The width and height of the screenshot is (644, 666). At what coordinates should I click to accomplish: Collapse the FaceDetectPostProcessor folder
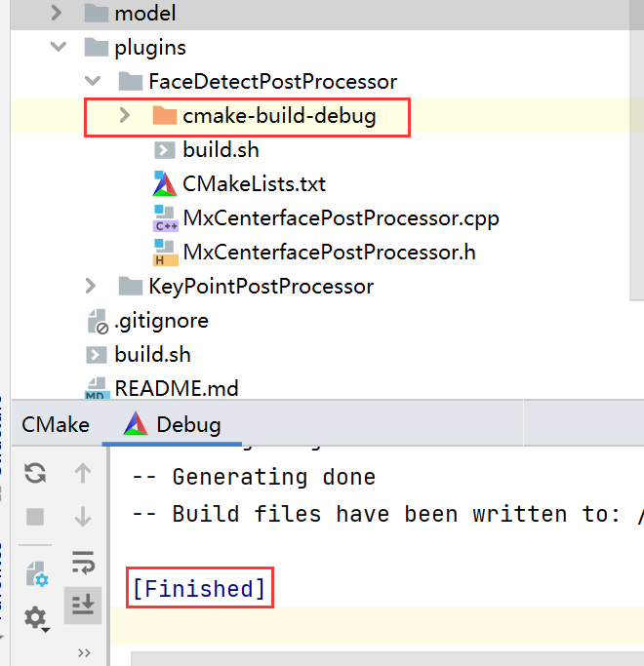point(92,82)
